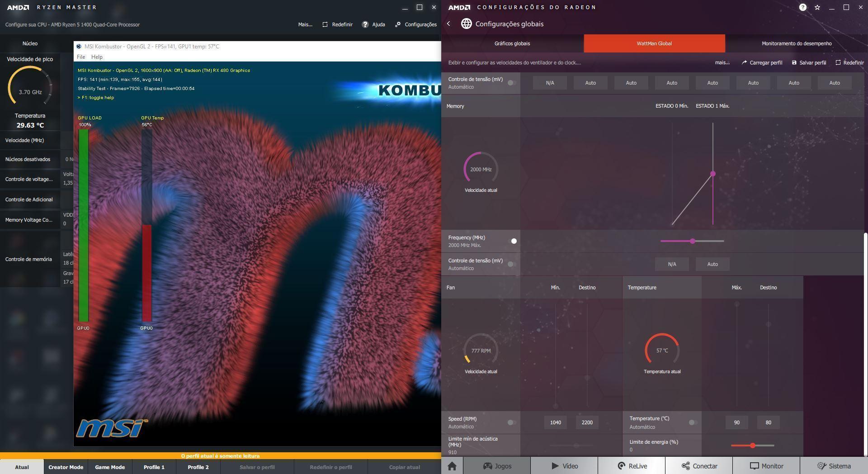
Task: Click max temperature field 90
Action: (x=736, y=422)
